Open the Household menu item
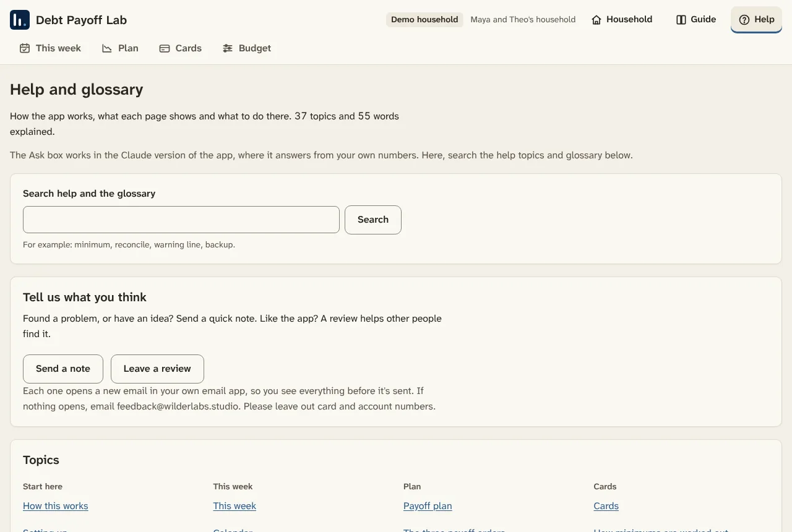Screen dimensions: 792x532 coord(622,20)
